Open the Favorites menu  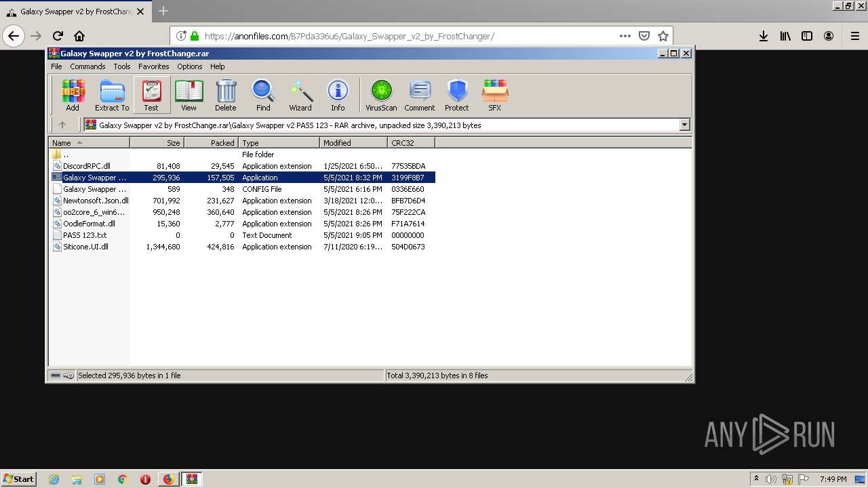(x=154, y=66)
